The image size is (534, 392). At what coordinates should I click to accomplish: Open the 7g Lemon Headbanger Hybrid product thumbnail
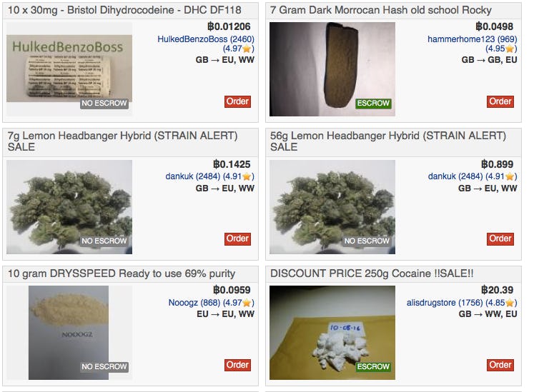click(x=69, y=207)
